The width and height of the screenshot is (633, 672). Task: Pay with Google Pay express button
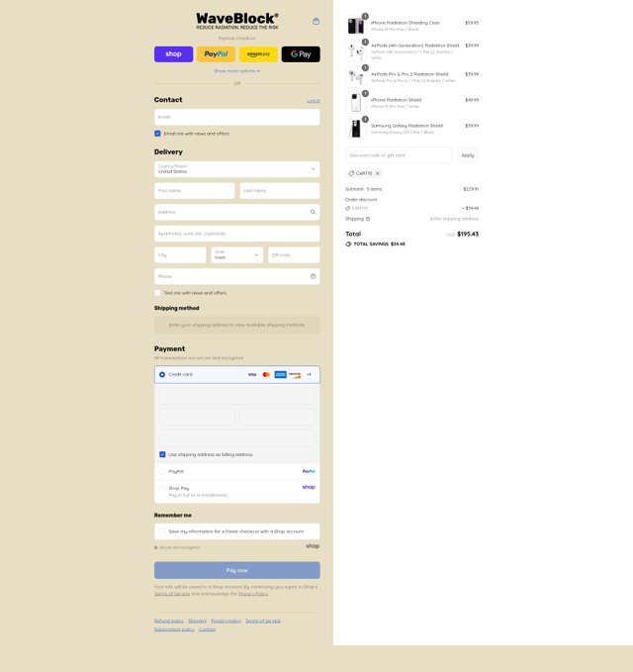[301, 54]
